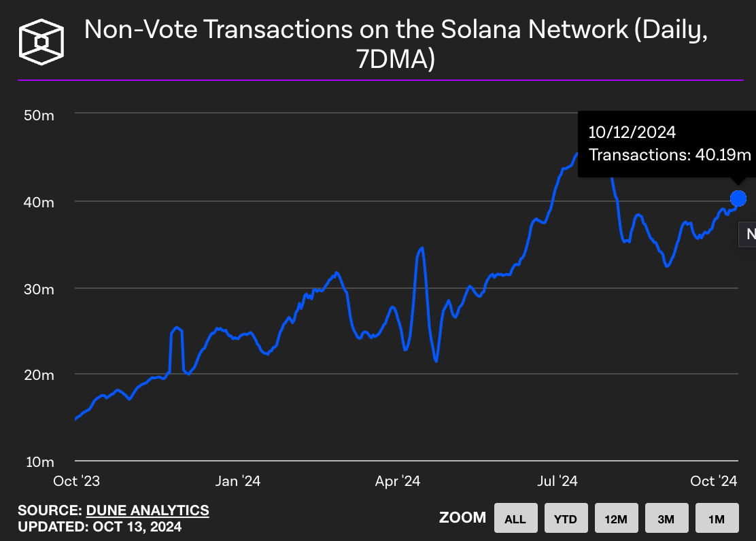
Task: Select the 3M zoom range
Action: 666,518
